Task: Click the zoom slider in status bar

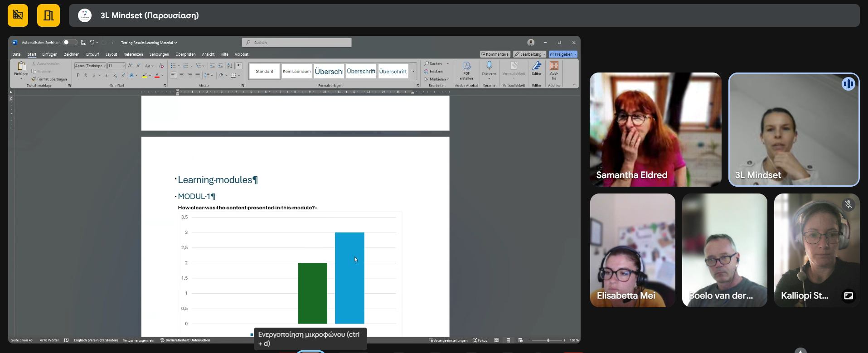Action: [x=548, y=340]
